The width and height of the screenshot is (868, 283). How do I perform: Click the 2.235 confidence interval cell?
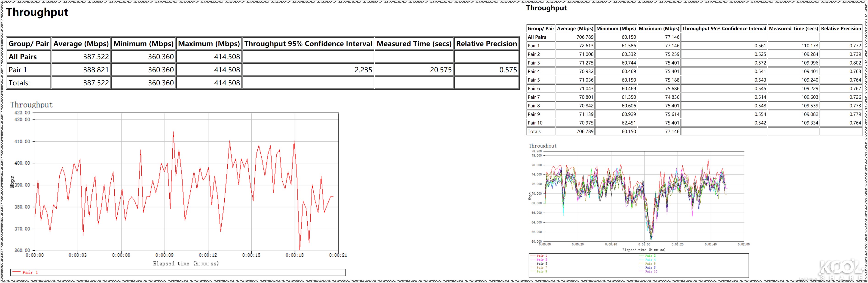(x=363, y=70)
